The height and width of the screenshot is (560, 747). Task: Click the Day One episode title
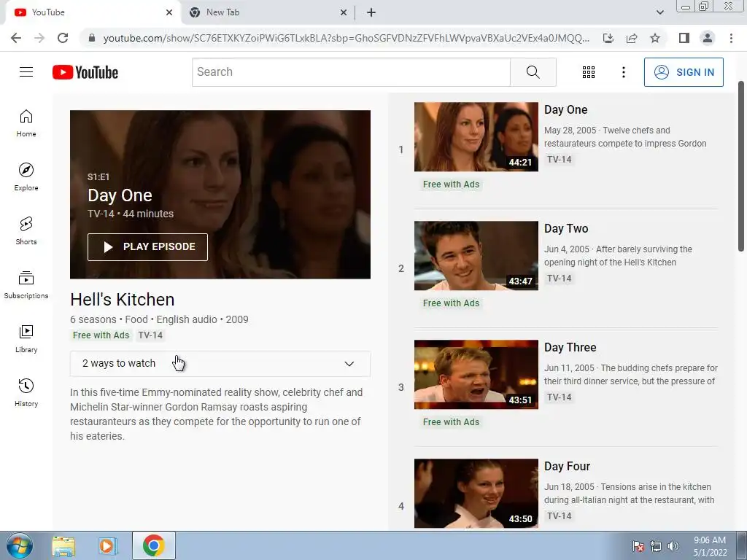point(565,109)
